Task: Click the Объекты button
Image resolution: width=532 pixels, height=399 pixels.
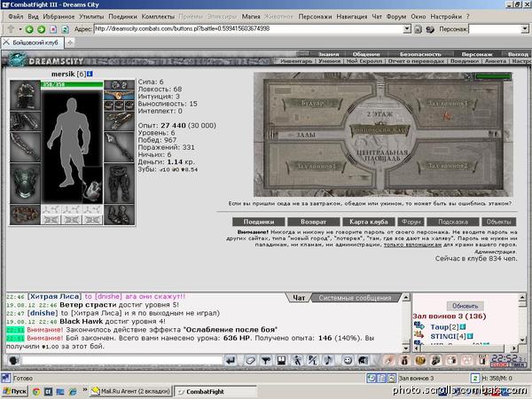Action: point(498,222)
